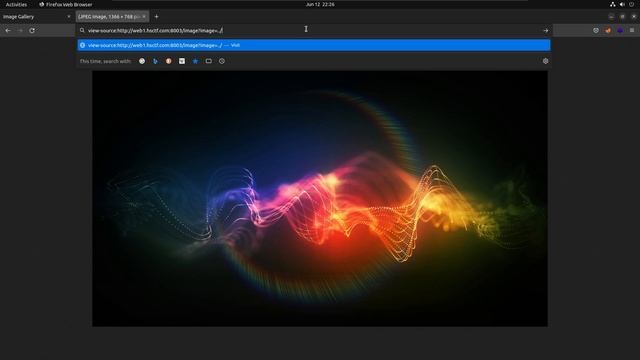
Task: Search with Wikipedia one-off icon
Action: [x=182, y=61]
